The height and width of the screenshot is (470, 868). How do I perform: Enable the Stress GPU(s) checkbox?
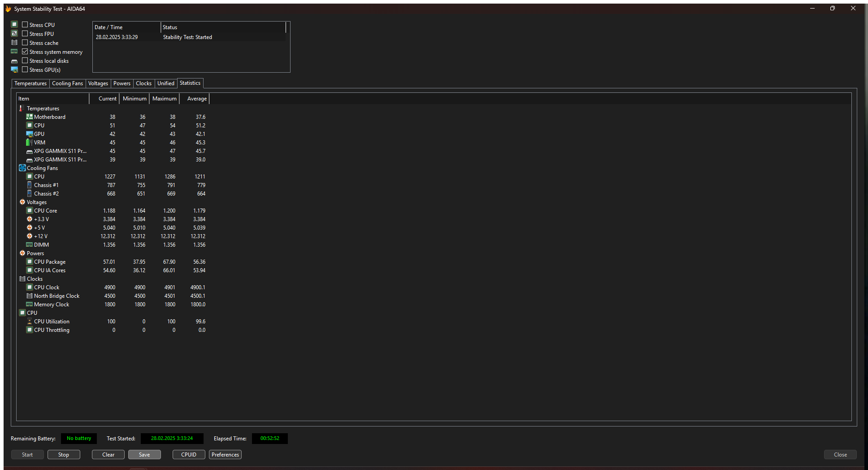tap(25, 70)
